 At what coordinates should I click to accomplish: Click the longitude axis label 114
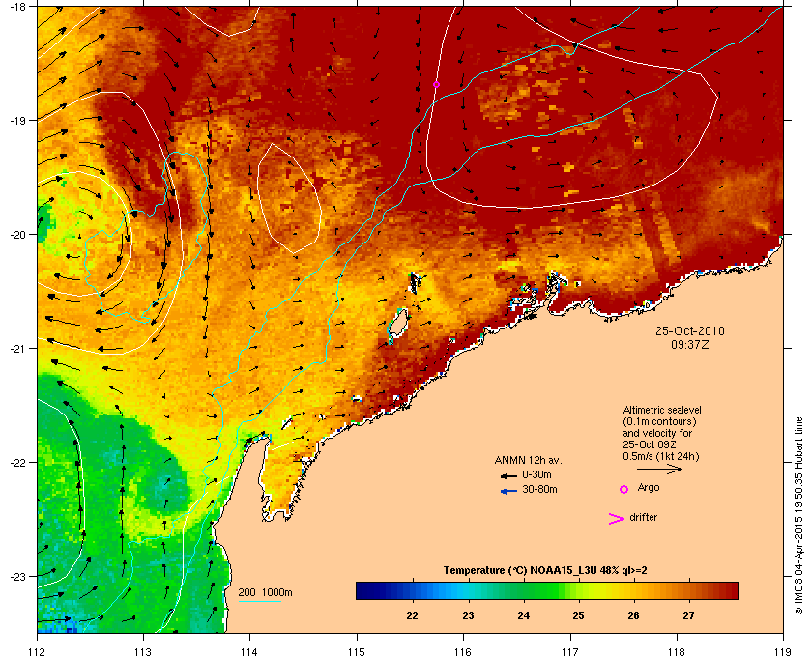[249, 652]
